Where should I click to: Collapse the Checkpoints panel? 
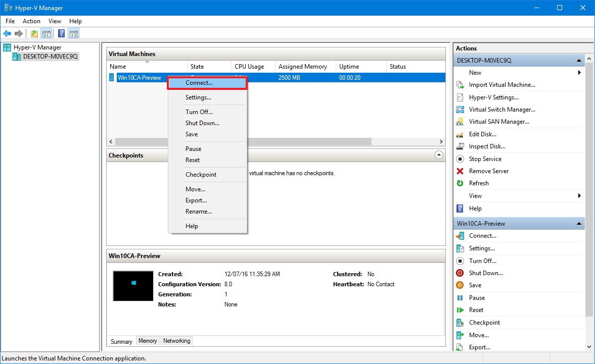click(439, 155)
